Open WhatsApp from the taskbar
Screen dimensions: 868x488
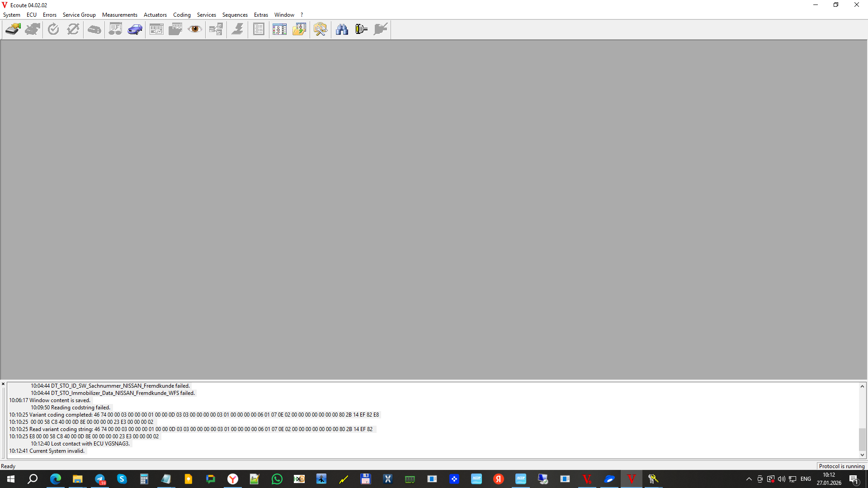coord(277,479)
